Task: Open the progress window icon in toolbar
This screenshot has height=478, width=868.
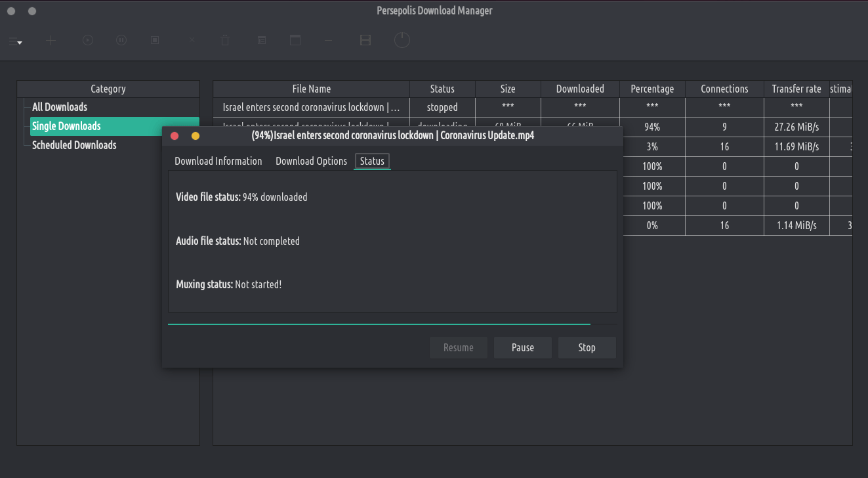Action: pos(295,41)
